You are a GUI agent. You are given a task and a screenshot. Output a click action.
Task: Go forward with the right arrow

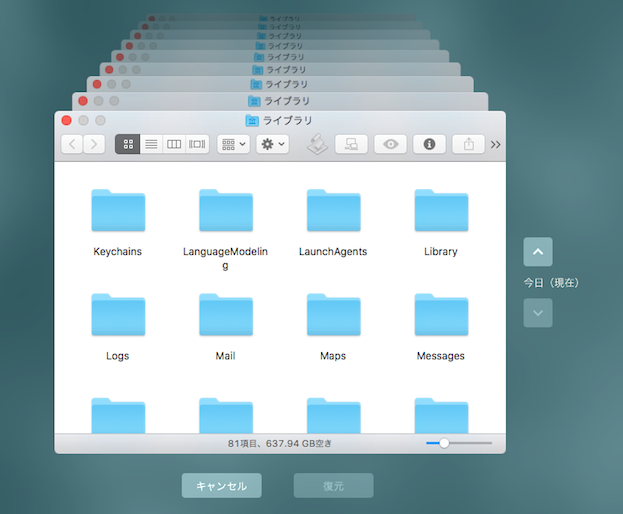pos(94,144)
